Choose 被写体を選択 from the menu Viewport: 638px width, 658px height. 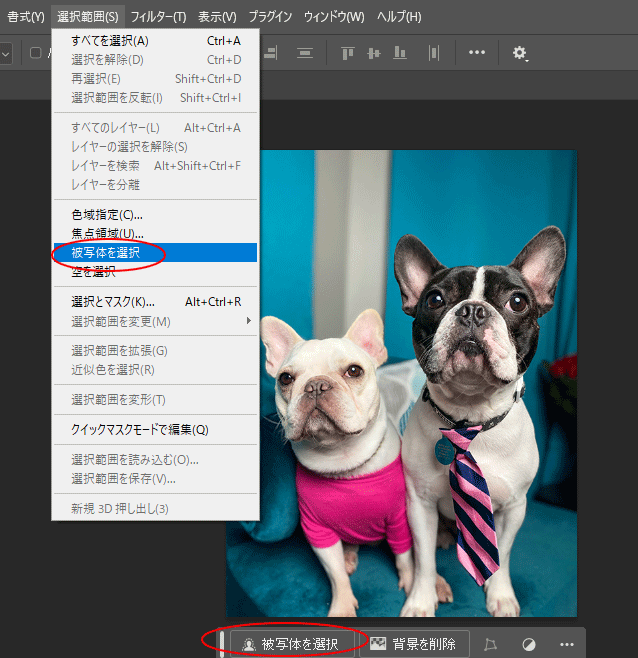tap(105, 252)
